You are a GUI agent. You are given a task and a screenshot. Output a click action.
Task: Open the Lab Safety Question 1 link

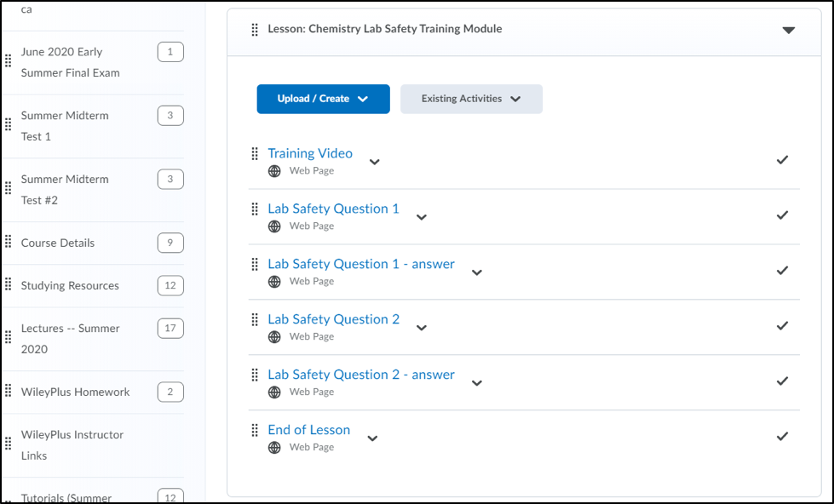333,209
